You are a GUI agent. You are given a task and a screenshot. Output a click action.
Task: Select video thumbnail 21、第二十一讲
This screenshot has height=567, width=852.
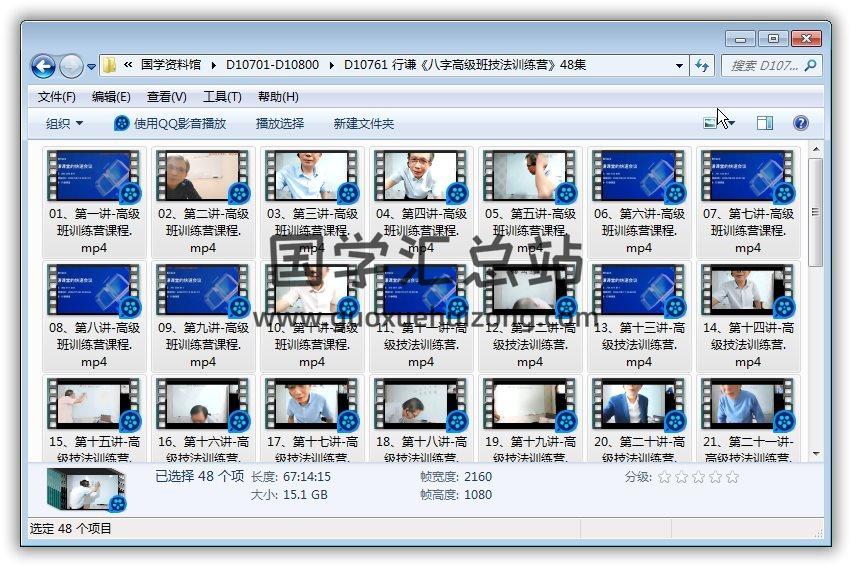click(748, 404)
